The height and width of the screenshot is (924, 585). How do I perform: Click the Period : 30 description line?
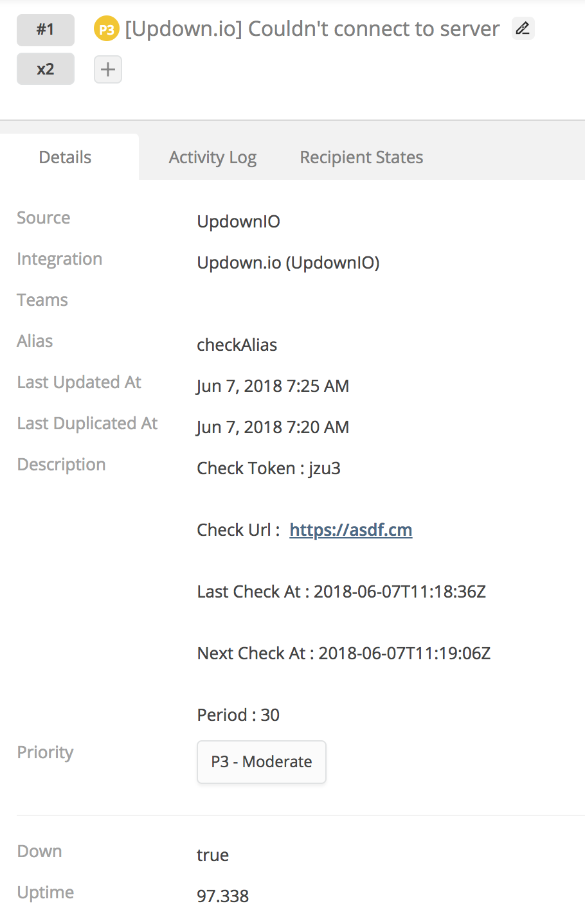[239, 715]
